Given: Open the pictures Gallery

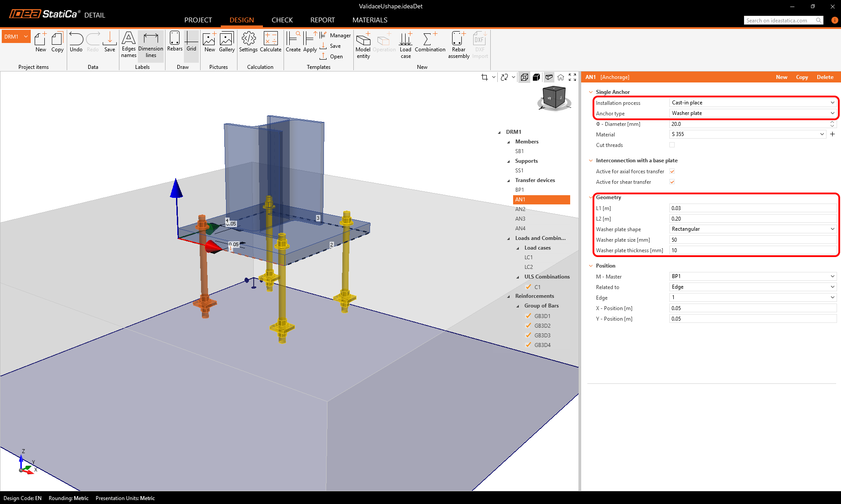Looking at the screenshot, I should pyautogui.click(x=226, y=42).
